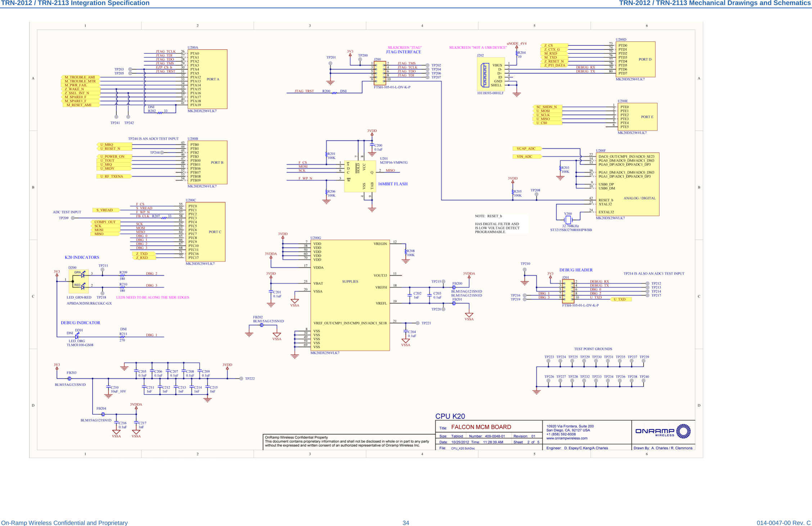Image resolution: width=812 pixels, height=526 pixels.
Task: Click the 'FALCON MCM BOARD' title text
Action: tap(481, 427)
